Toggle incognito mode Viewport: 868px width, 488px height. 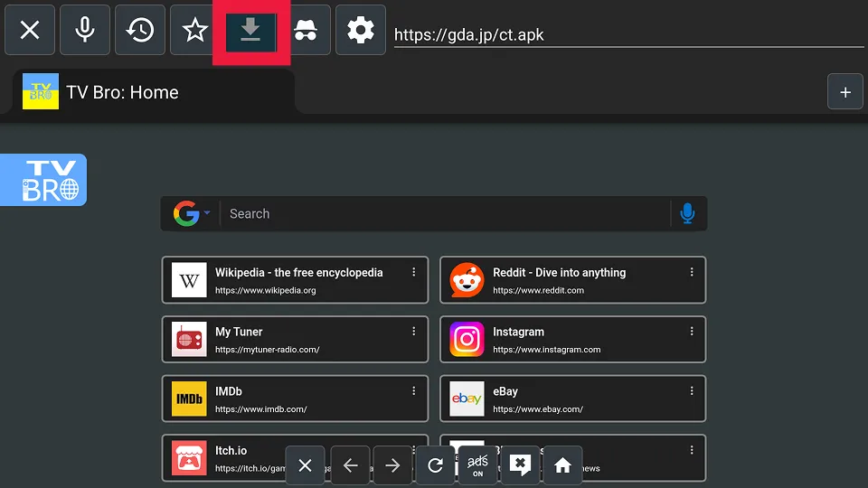[x=306, y=30]
